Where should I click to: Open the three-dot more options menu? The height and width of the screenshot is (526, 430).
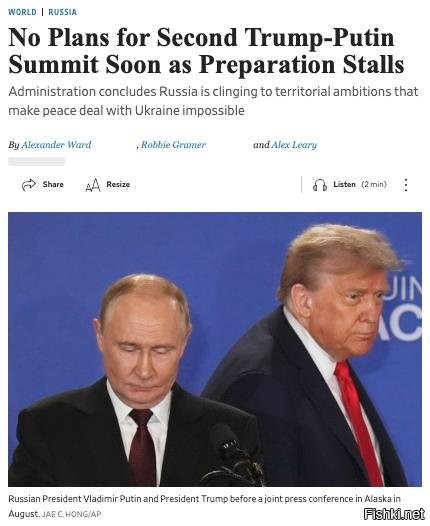(406, 185)
